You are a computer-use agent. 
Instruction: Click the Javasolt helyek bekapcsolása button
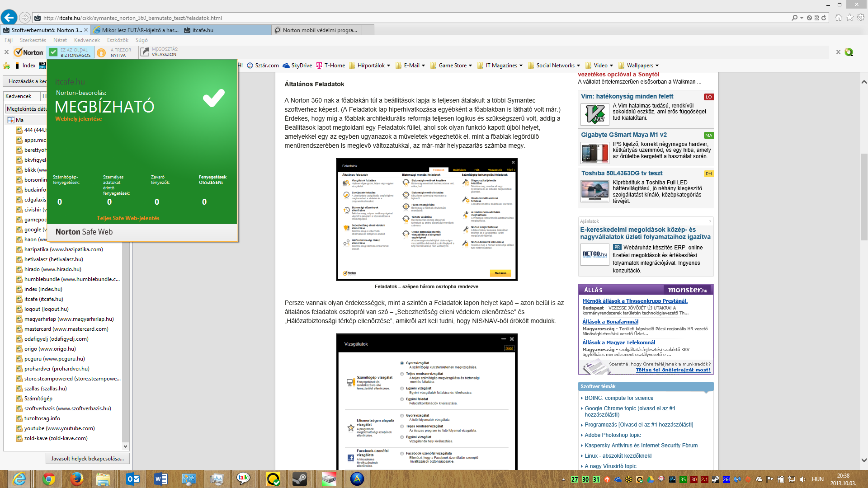pos(87,458)
